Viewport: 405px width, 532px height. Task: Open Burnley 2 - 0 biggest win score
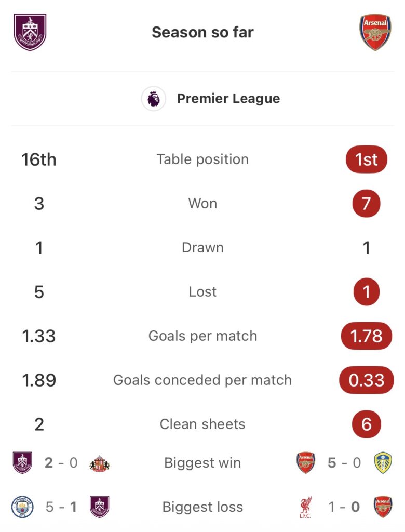[61, 463]
